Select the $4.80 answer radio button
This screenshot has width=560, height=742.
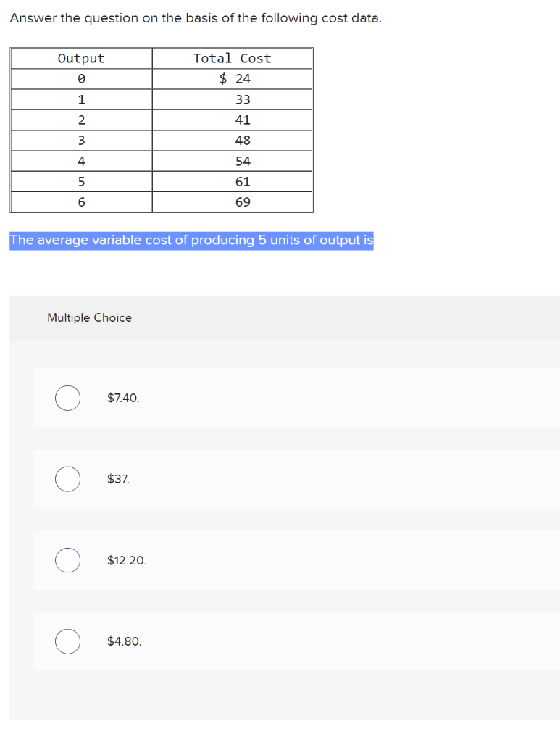67,641
